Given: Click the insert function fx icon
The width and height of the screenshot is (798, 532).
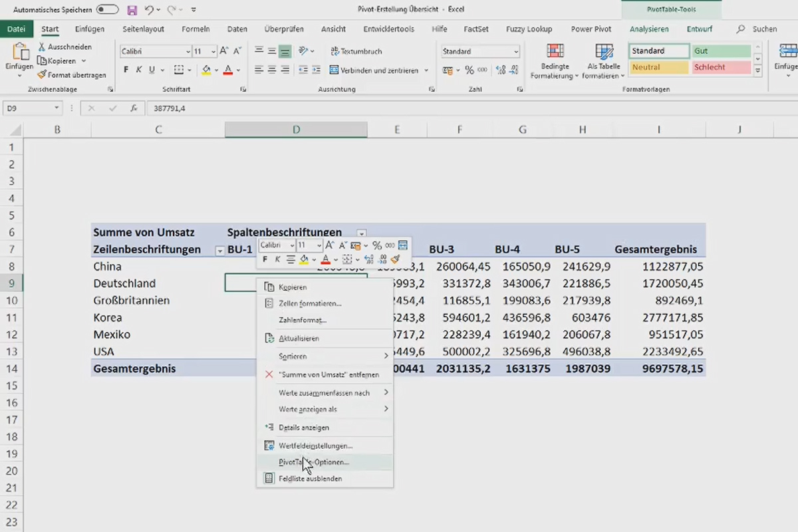Looking at the screenshot, I should (x=134, y=108).
